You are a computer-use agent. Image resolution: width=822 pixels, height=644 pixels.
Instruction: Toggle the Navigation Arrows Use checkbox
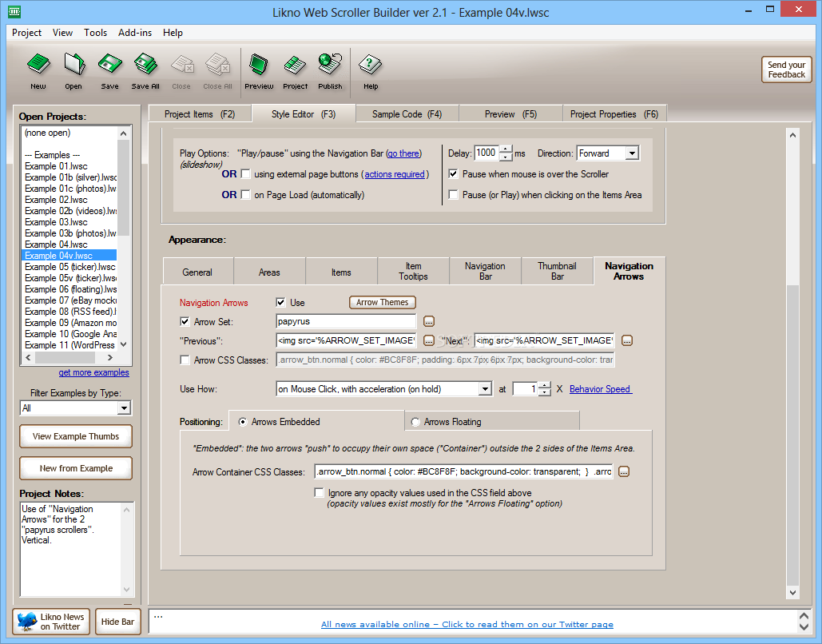pyautogui.click(x=280, y=302)
